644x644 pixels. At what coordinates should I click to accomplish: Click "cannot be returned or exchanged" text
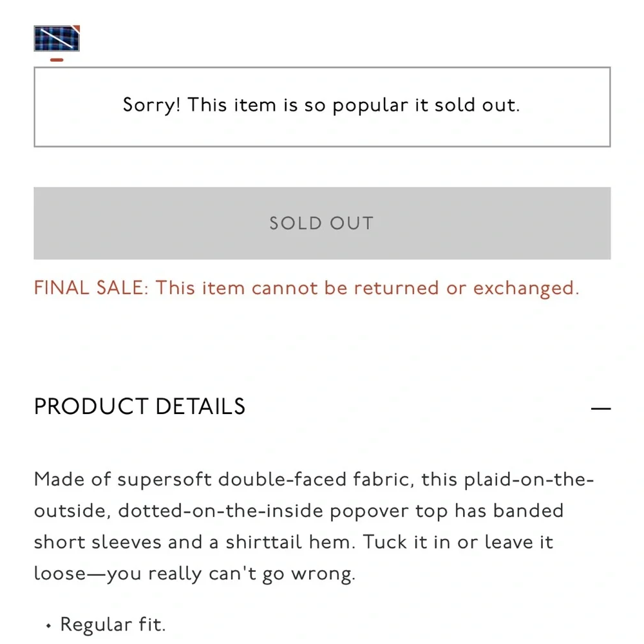click(415, 288)
